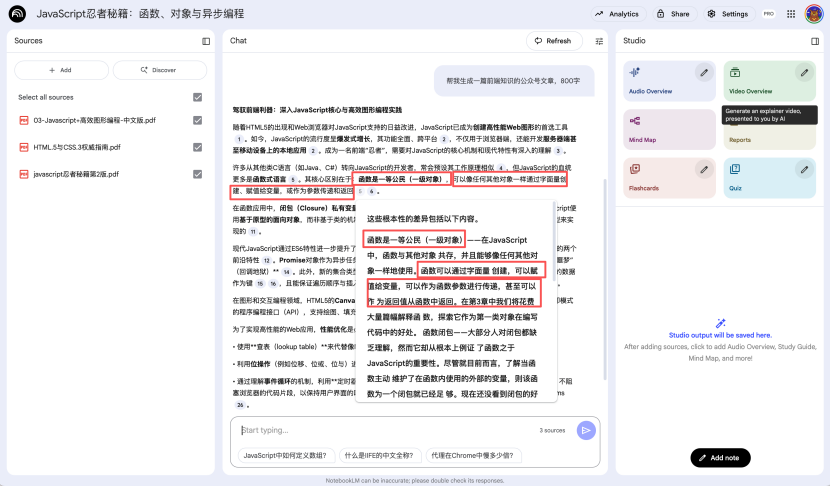Uncheck javascript忍者秘籍第2版.pdf source checkbox
Screen dimensions: 830x486
(x=197, y=174)
